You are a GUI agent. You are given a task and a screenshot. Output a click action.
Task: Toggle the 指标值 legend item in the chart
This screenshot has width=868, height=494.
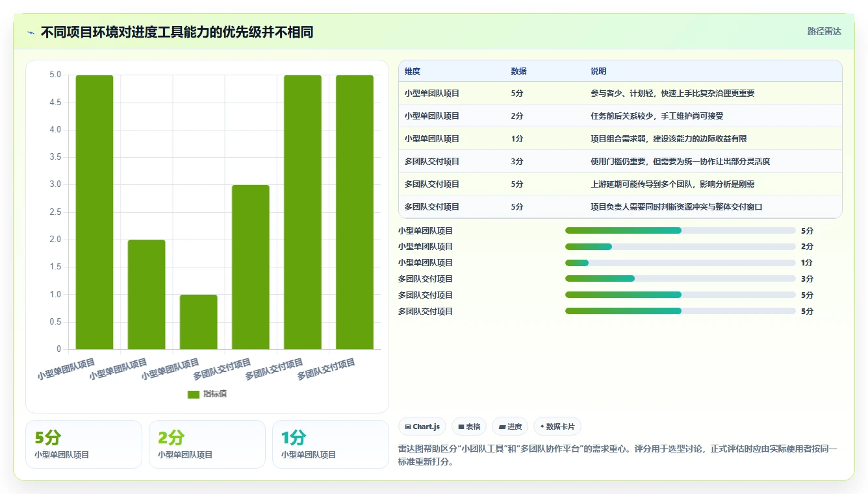(207, 394)
